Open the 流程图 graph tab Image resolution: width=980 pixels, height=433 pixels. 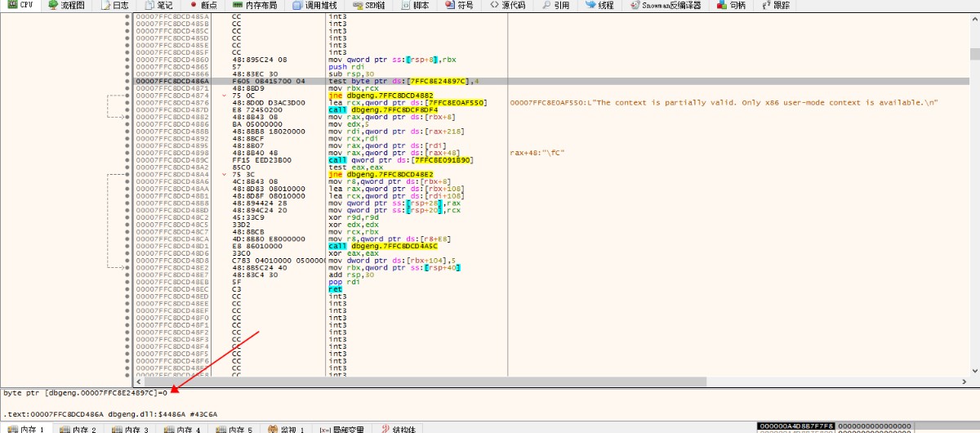tap(68, 5)
